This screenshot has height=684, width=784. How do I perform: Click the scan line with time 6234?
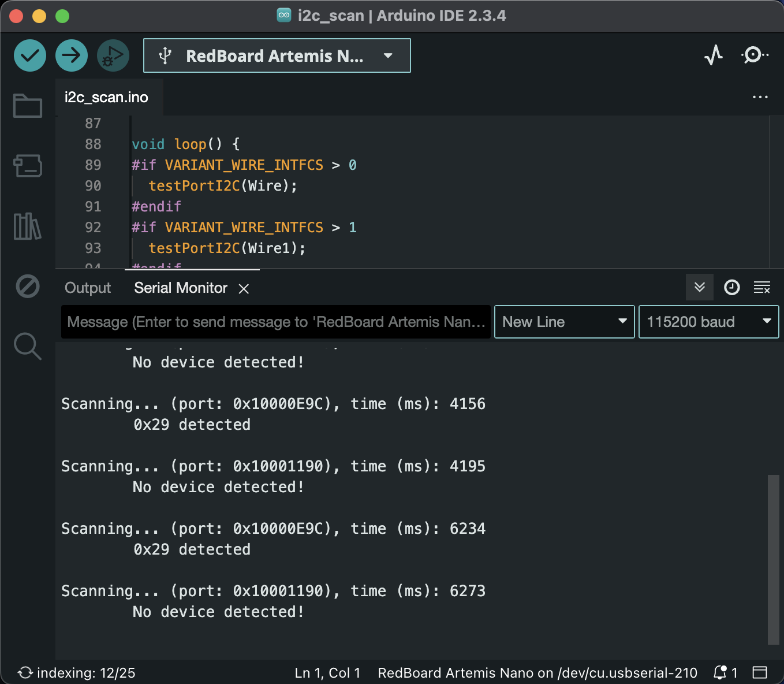pos(273,529)
